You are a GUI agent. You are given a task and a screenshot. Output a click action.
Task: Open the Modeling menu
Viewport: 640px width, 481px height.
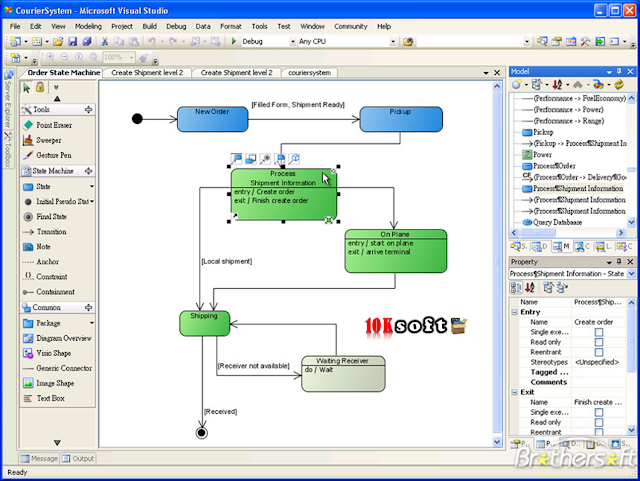tap(88, 26)
